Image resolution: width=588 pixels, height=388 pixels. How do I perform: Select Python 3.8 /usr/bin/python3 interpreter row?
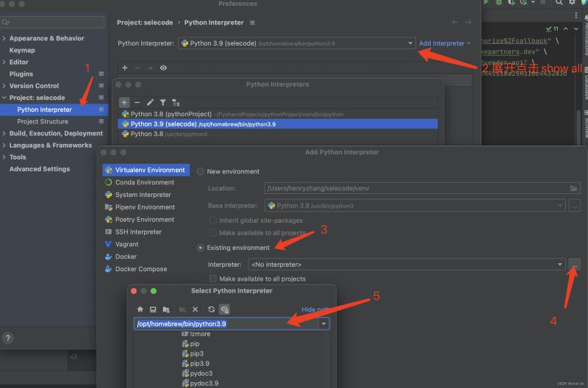tap(278, 134)
